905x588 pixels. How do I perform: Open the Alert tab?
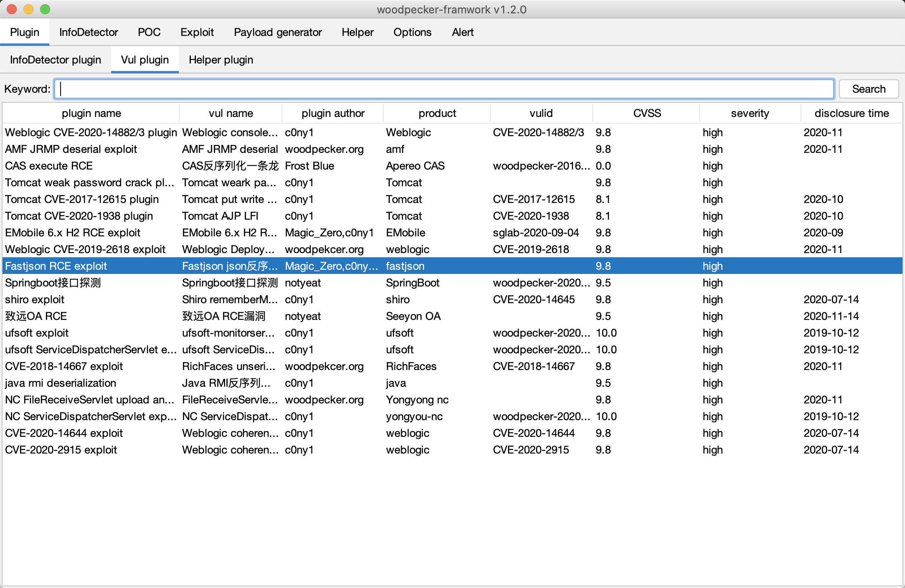pos(463,32)
